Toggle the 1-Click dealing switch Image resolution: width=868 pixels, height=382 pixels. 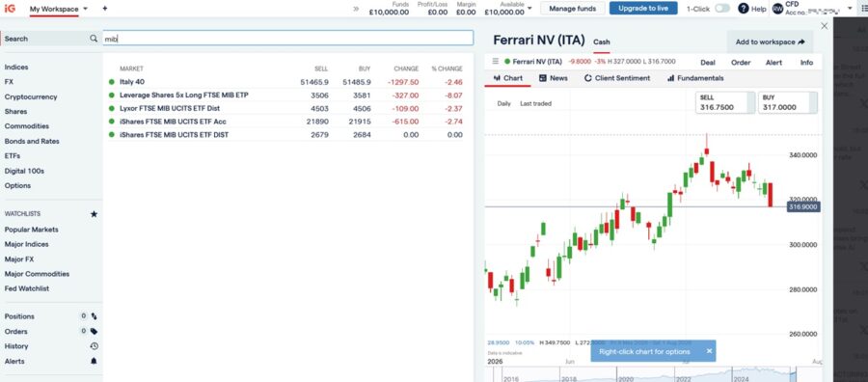pos(722,9)
